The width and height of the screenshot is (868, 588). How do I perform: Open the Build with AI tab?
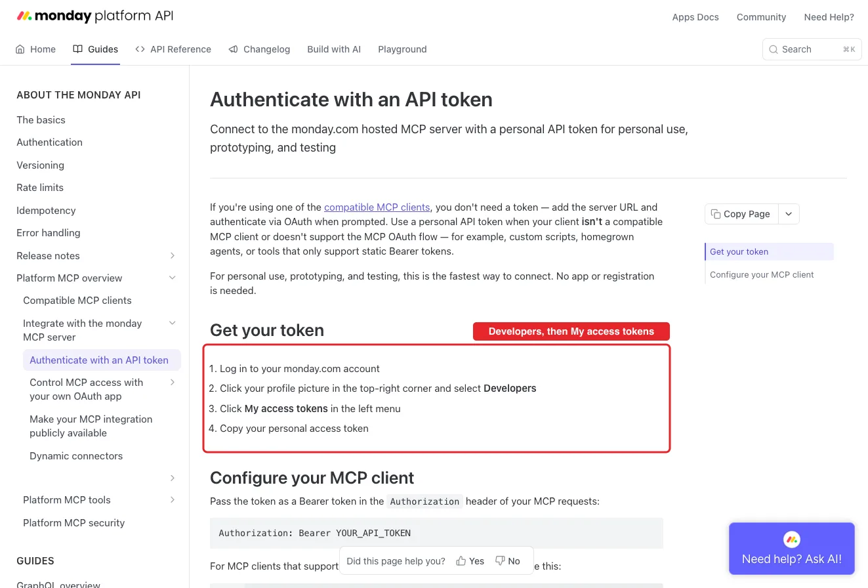pyautogui.click(x=334, y=49)
